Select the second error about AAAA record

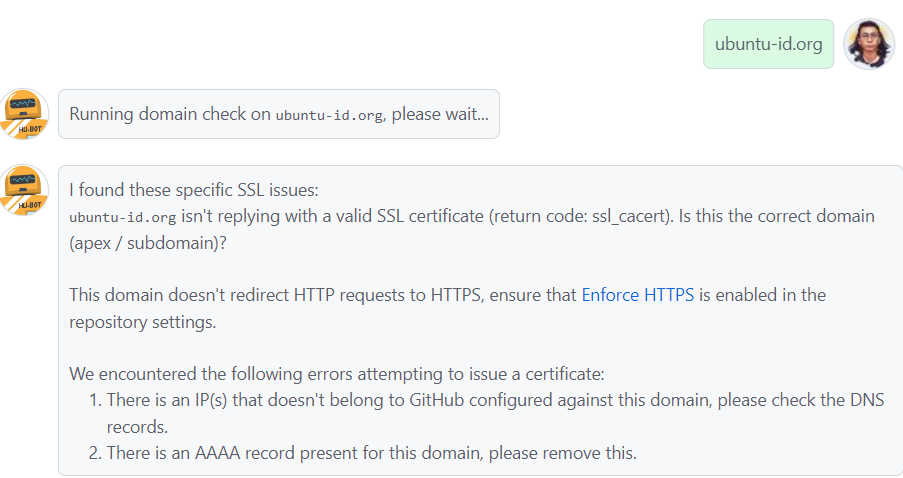(x=371, y=452)
